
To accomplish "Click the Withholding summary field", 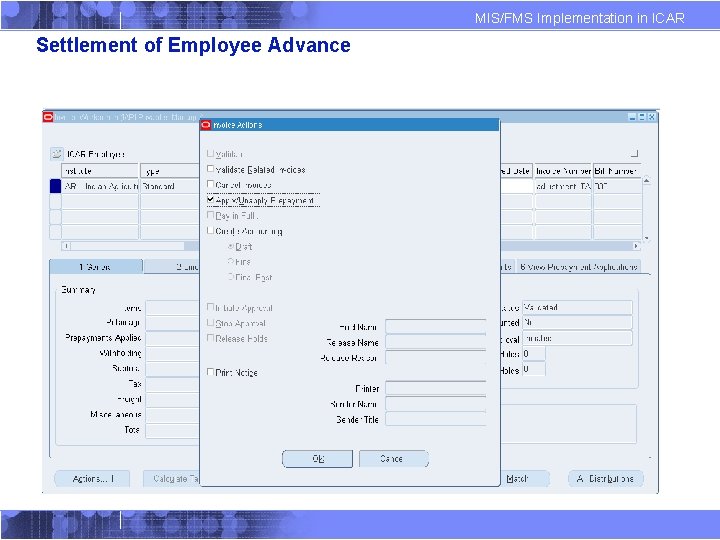I will click(x=173, y=353).
